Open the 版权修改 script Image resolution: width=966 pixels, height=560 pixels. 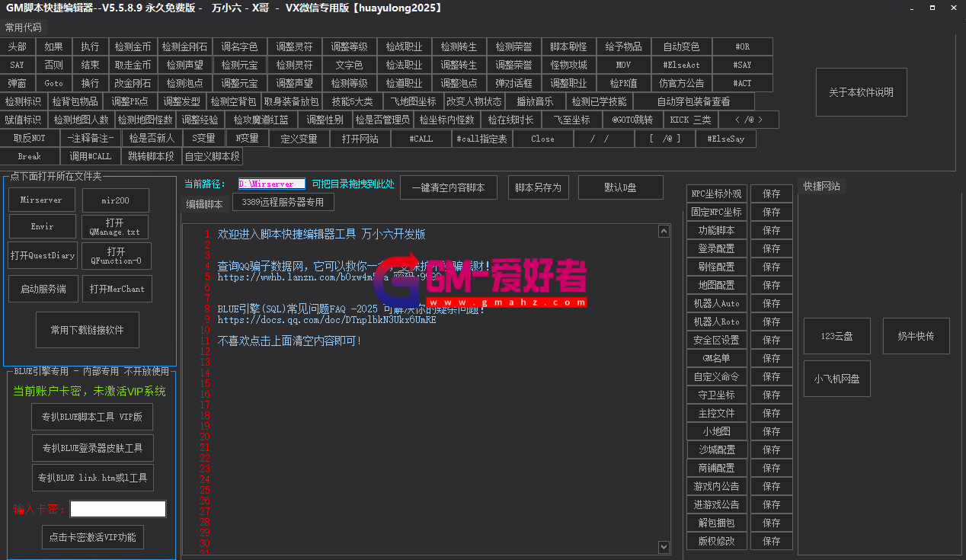[716, 541]
